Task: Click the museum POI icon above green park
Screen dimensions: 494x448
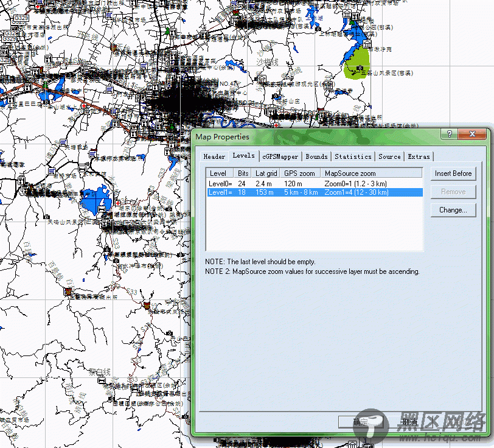Action: pyautogui.click(x=367, y=44)
